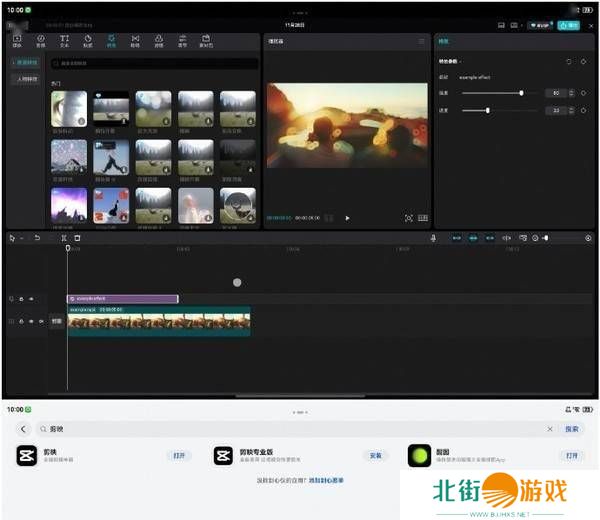The image size is (600, 520).
Task: Click the delete trash icon in timeline toolbar
Action: point(77,238)
